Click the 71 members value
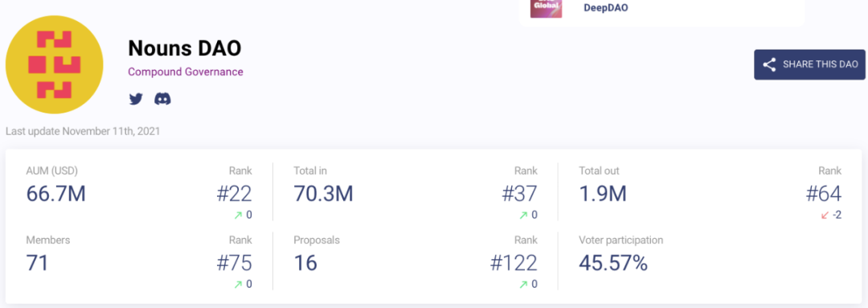 click(x=37, y=263)
